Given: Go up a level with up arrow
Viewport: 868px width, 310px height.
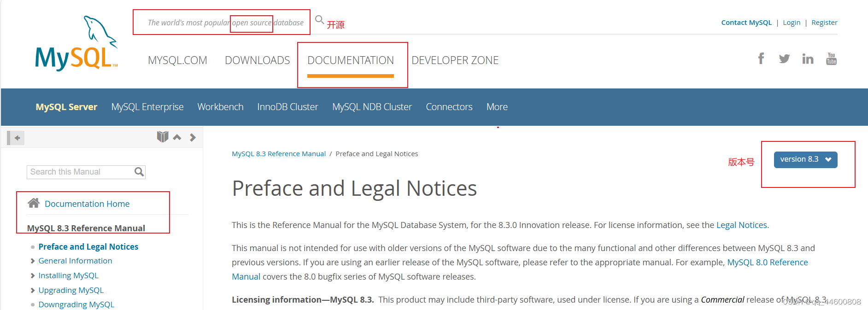Looking at the screenshot, I should coord(177,137).
